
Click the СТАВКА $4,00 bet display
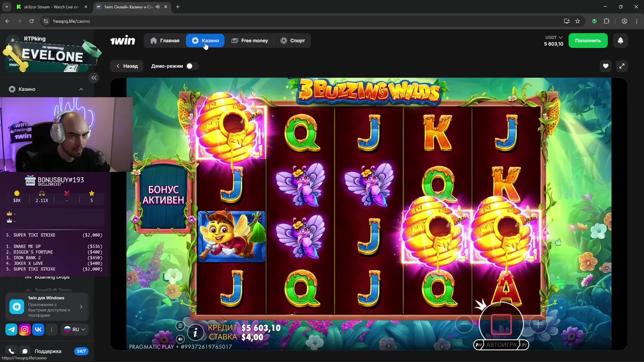(x=236, y=337)
